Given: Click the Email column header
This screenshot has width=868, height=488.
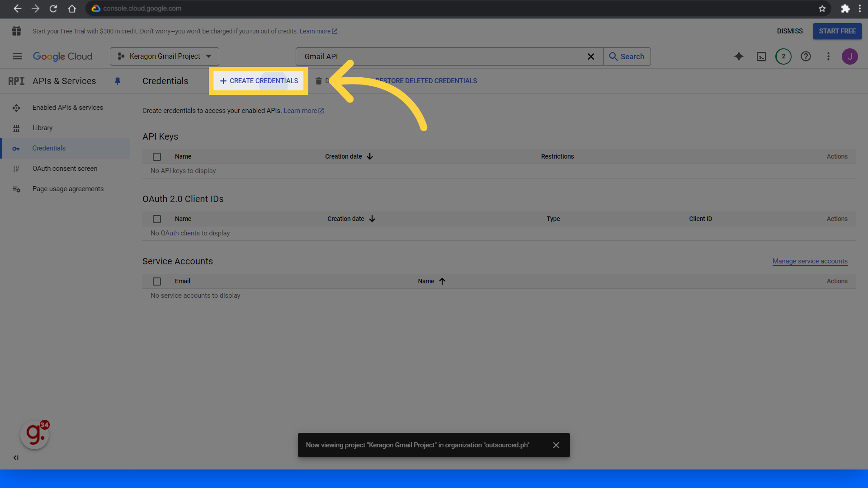Looking at the screenshot, I should [x=182, y=281].
